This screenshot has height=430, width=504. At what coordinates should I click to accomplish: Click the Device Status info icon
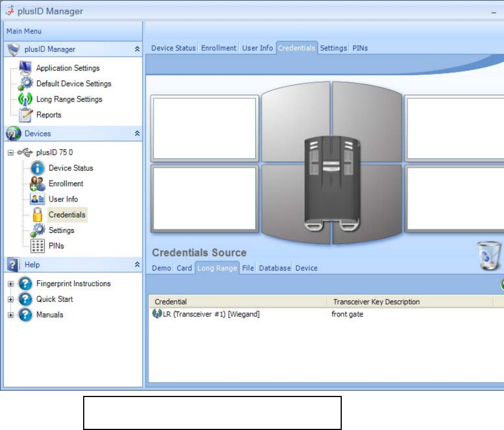pos(38,168)
